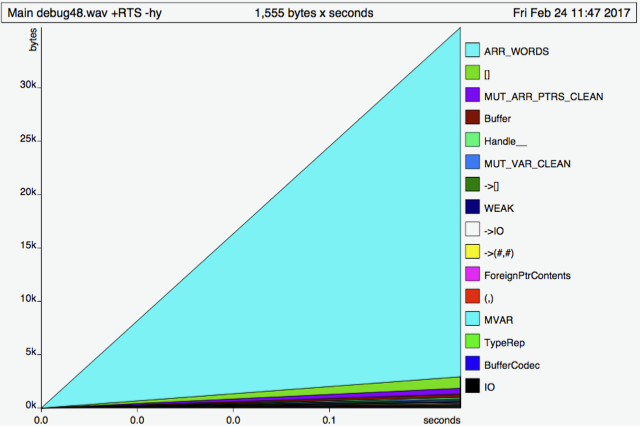Image resolution: width=640 pixels, height=426 pixels.
Task: Select the WEAK legend label
Action: point(499,209)
